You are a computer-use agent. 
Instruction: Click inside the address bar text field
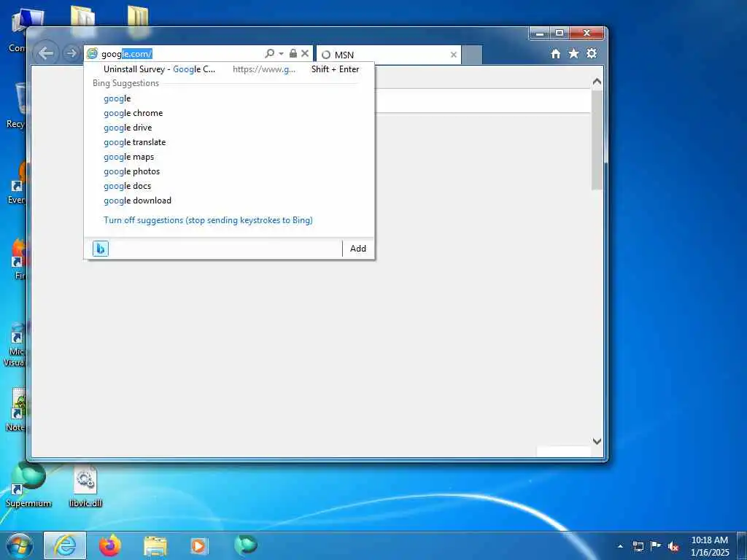click(181, 54)
